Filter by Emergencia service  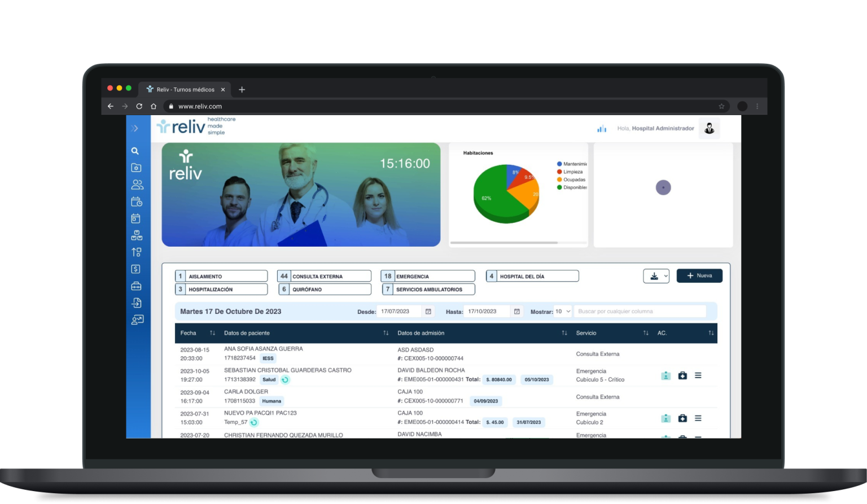428,276
